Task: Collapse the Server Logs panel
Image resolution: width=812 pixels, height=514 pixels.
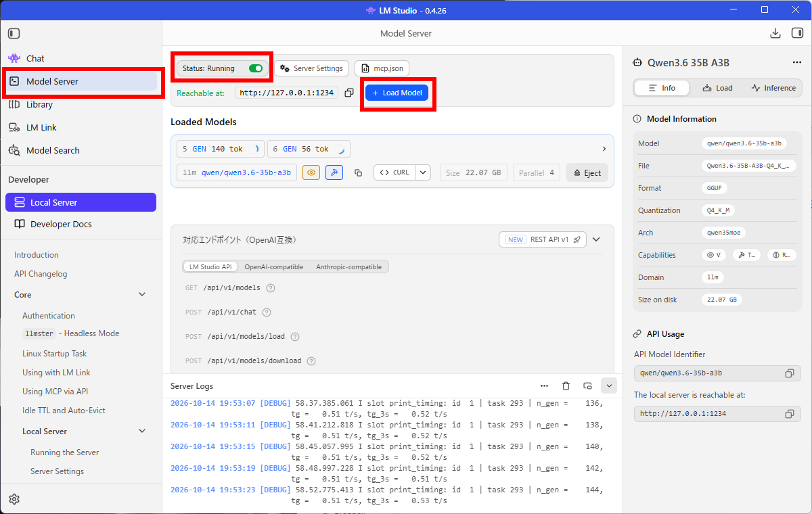Action: coord(609,385)
